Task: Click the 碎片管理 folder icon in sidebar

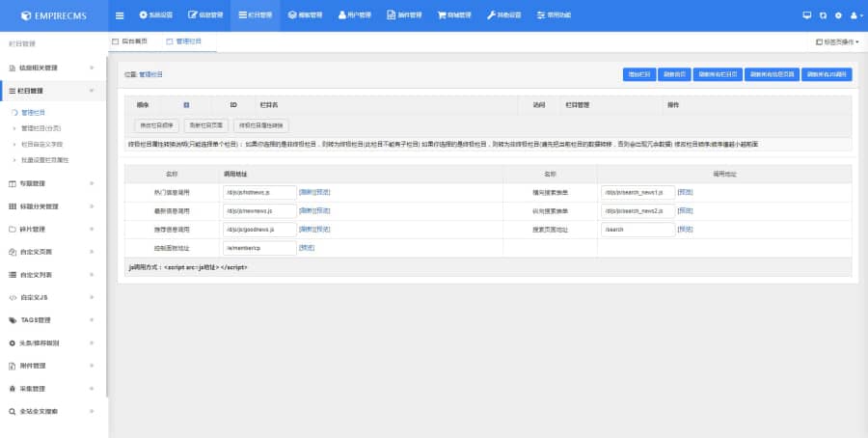Action: tap(13, 230)
